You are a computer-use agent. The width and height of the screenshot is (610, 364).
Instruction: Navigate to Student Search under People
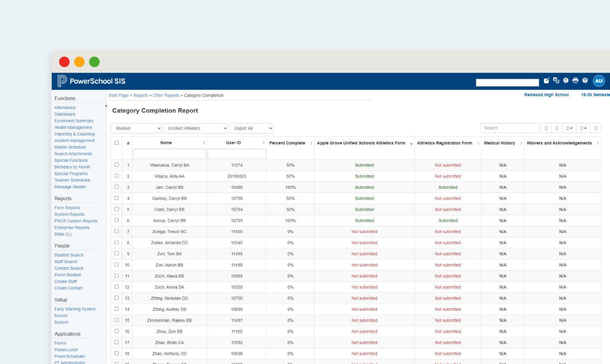point(68,255)
